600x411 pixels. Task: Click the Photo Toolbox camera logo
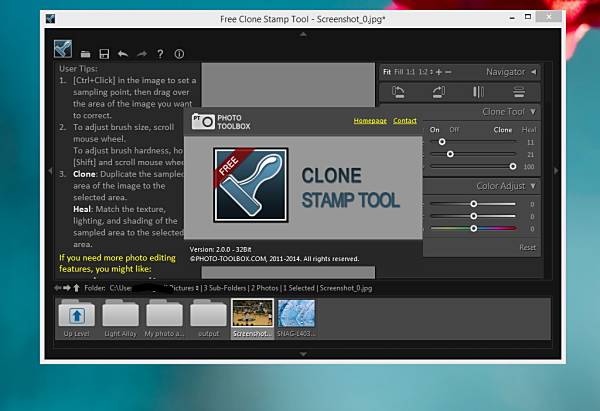(x=203, y=122)
